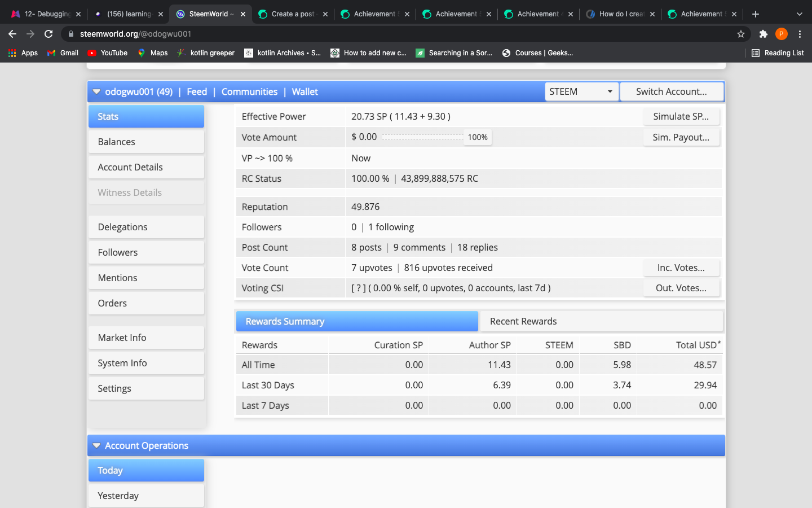Open the Feed link

point(197,91)
